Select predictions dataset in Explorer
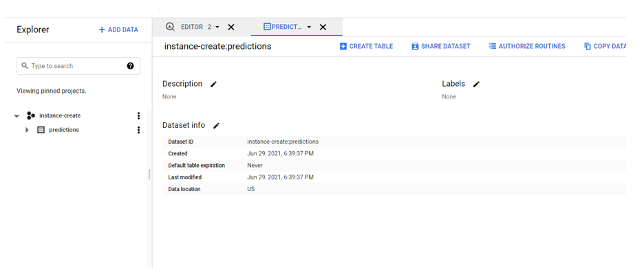 point(64,130)
